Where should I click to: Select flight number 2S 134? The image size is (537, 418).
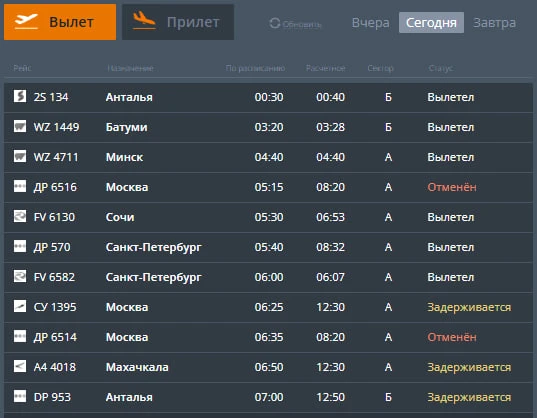51,97
